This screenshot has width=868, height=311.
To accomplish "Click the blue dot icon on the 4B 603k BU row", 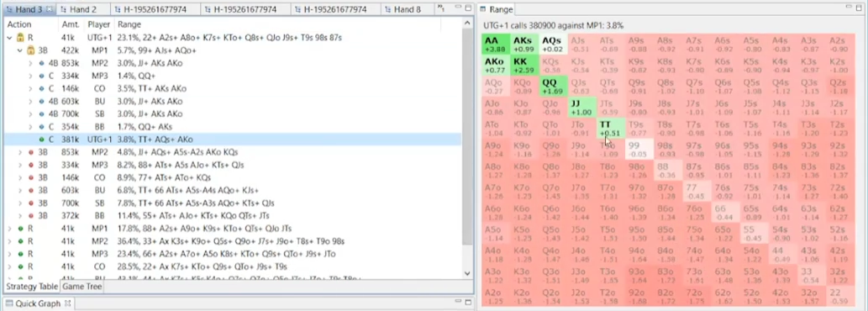I will [x=41, y=101].
